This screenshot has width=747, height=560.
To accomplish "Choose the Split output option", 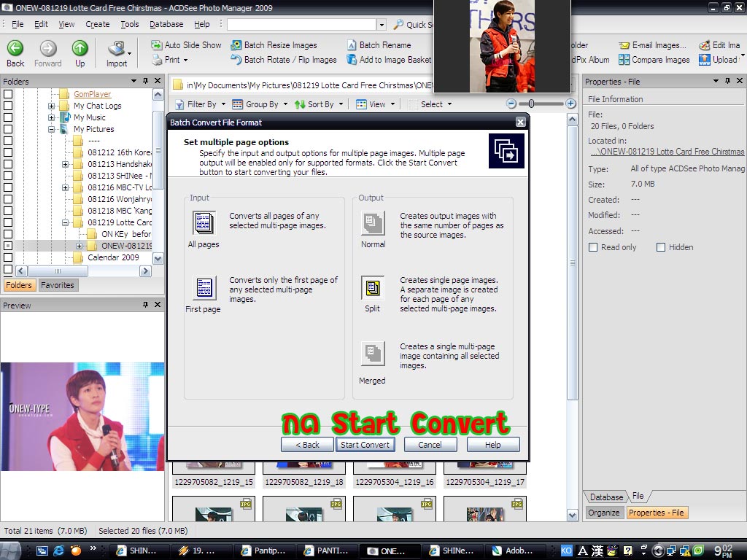I will (373, 287).
